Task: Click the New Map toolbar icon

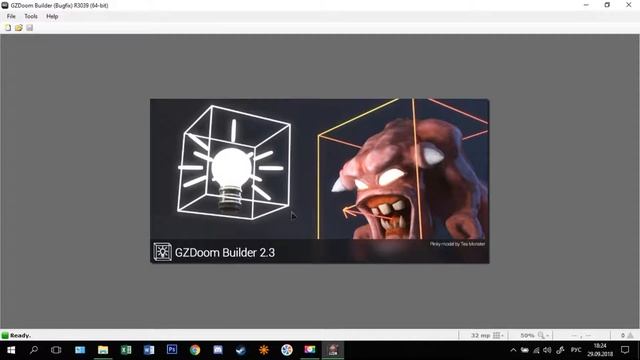Action: tap(8, 28)
